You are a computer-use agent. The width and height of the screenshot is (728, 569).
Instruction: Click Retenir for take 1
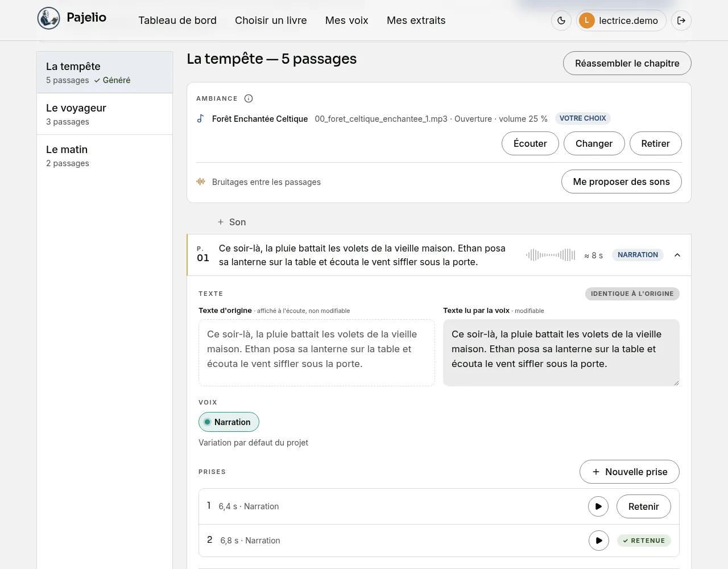tap(644, 506)
